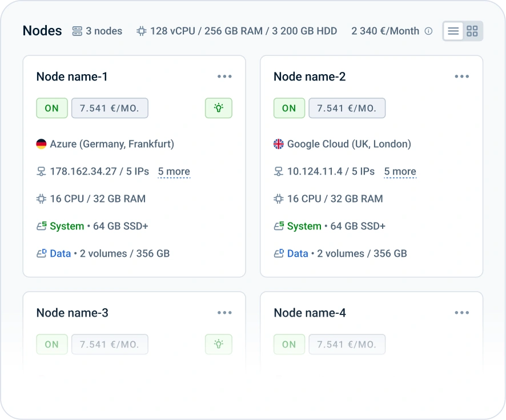This screenshot has width=506, height=420.
Task: Click the Nodes heading
Action: 42,31
